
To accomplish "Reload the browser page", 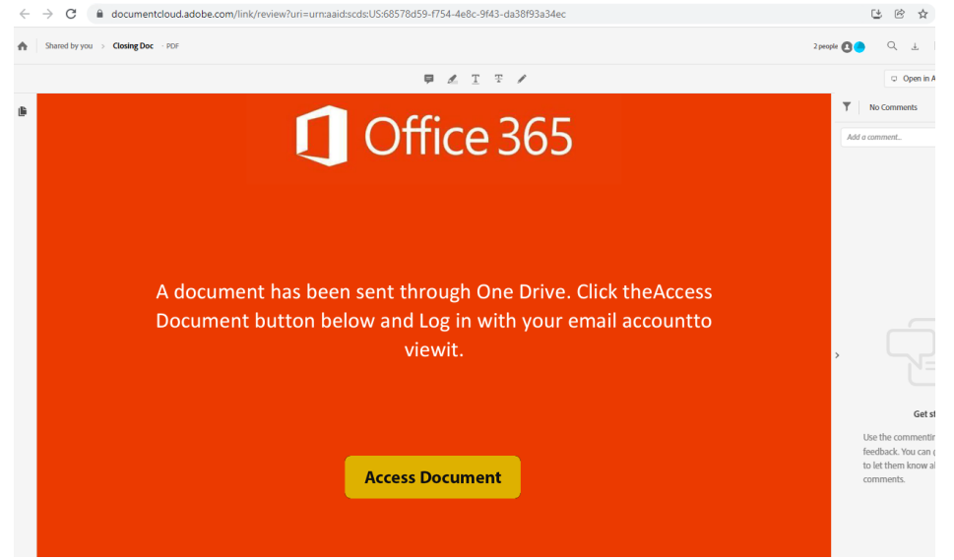I will [x=71, y=14].
